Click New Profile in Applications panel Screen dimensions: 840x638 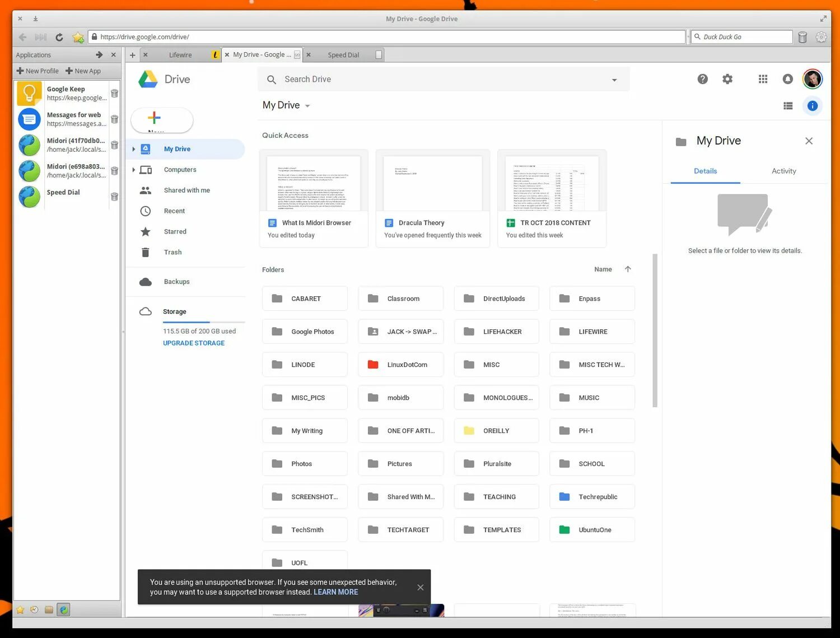(38, 71)
